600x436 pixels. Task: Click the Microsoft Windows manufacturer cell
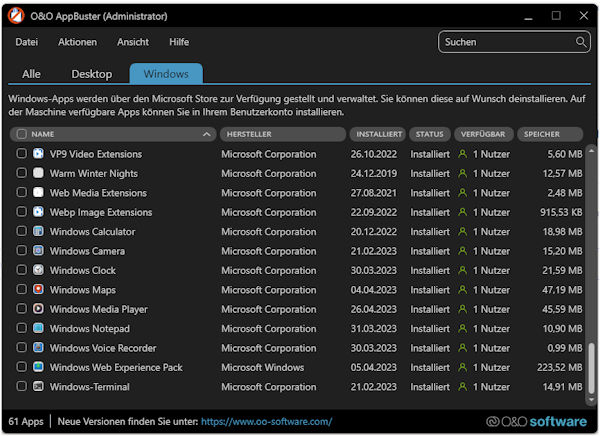coord(262,367)
